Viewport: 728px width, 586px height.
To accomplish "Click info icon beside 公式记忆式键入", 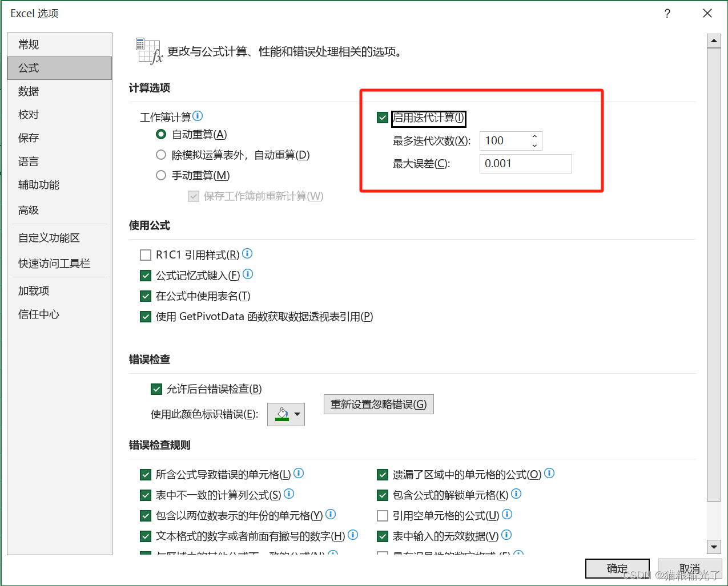I will click(x=248, y=274).
